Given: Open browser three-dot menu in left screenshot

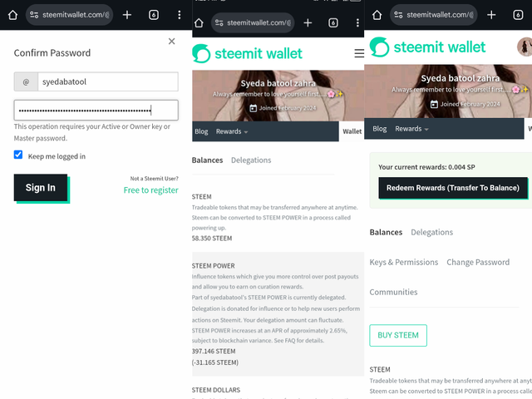Looking at the screenshot, I should (180, 15).
